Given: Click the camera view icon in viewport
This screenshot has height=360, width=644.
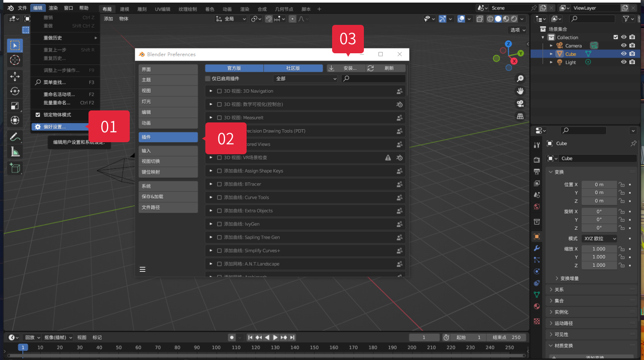Looking at the screenshot, I should (520, 104).
